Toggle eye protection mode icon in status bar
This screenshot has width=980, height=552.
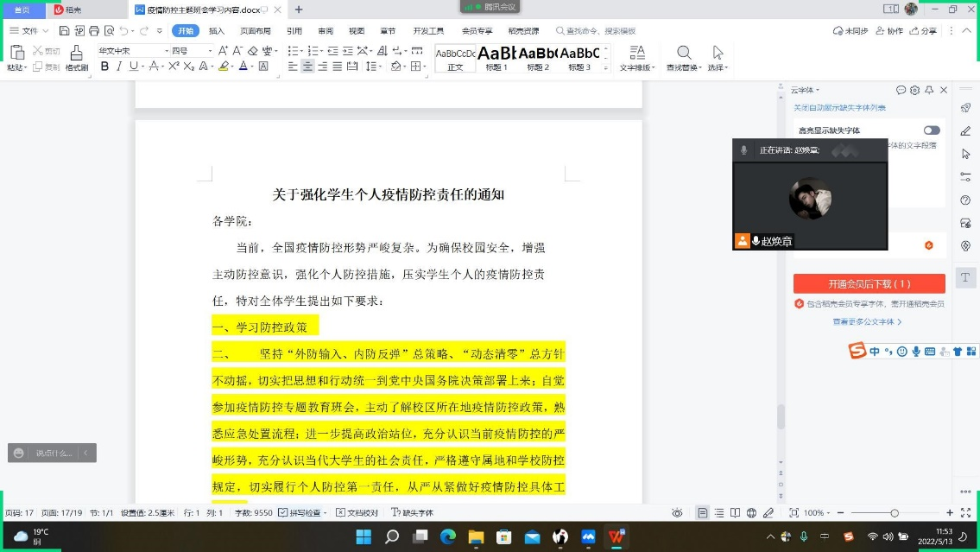[x=678, y=513]
